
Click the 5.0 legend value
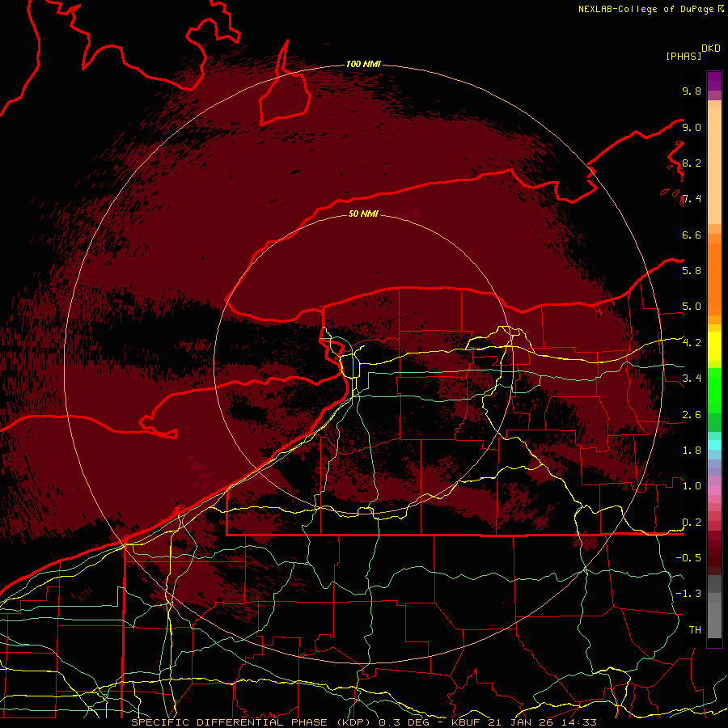[692, 307]
